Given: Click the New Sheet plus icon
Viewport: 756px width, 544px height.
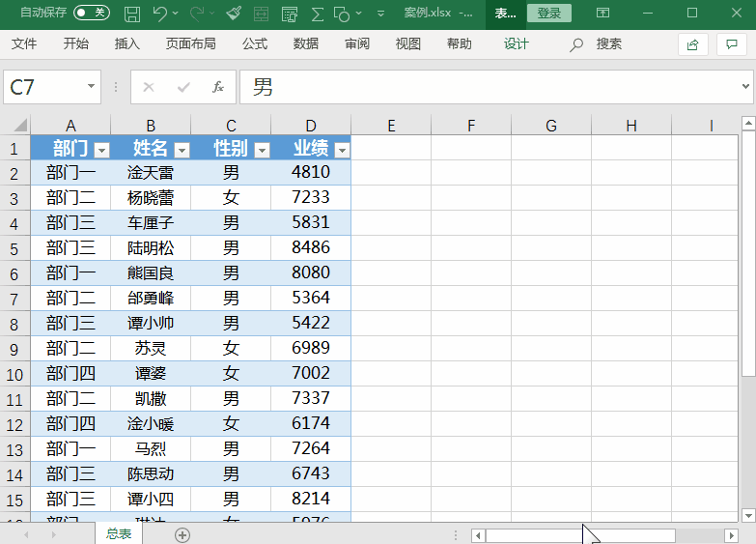Looking at the screenshot, I should (x=182, y=535).
